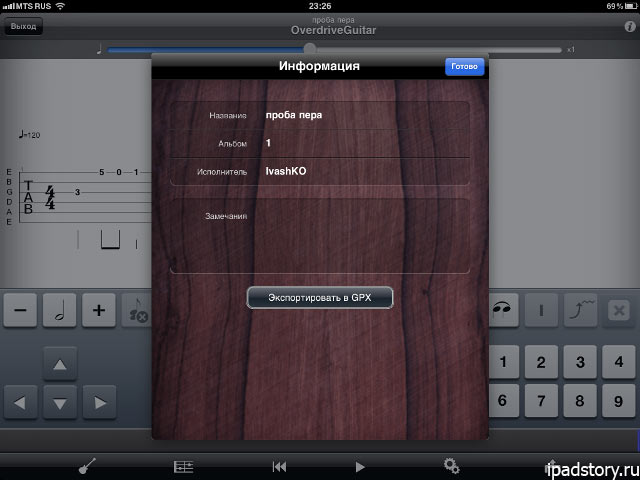The width and height of the screenshot is (640, 480).
Task: Click the tempo slider knob
Action: [x=310, y=49]
